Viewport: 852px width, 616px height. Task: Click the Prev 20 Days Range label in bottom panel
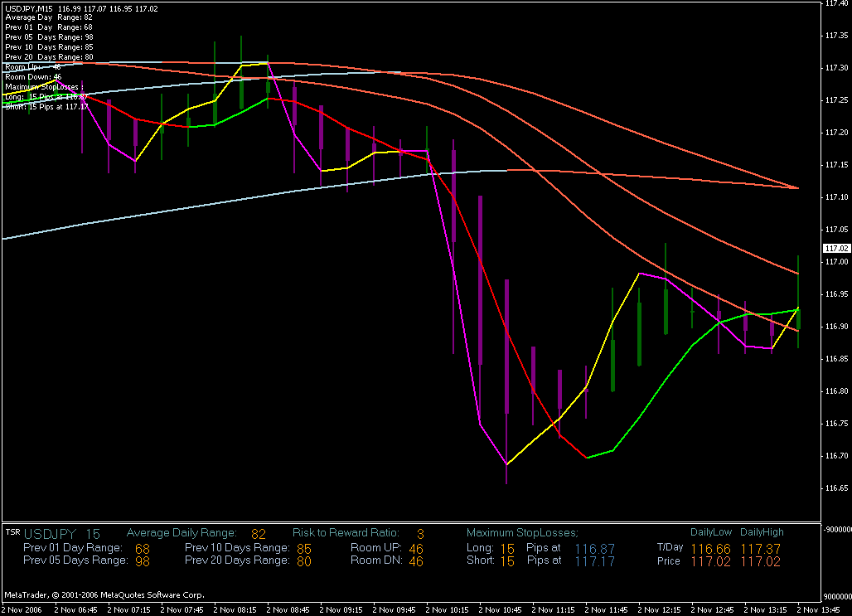237,561
